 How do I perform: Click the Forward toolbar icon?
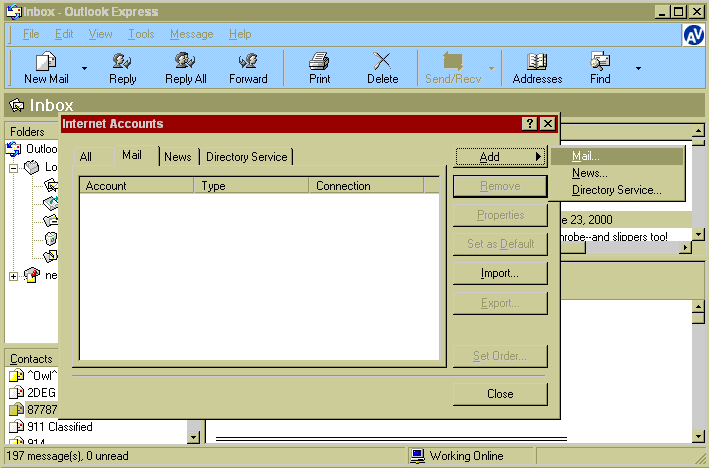point(248,61)
